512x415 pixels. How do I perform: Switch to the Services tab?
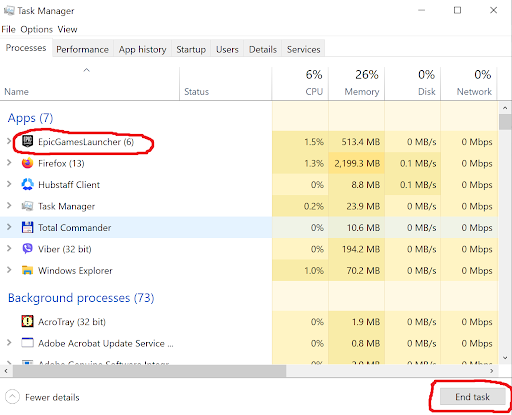(x=303, y=49)
